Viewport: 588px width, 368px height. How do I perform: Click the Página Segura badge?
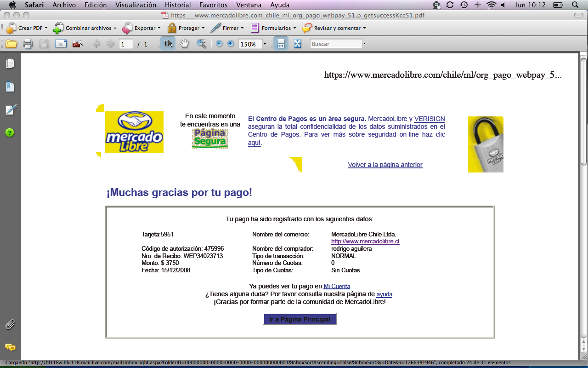(210, 138)
